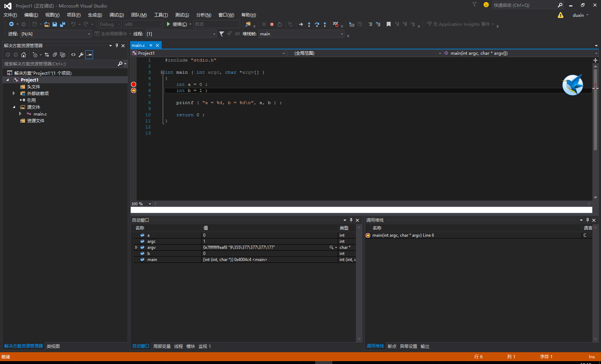Screen dimensions: 601x364
Task: Toggle the breakpoint on line 6
Action: (x=133, y=90)
